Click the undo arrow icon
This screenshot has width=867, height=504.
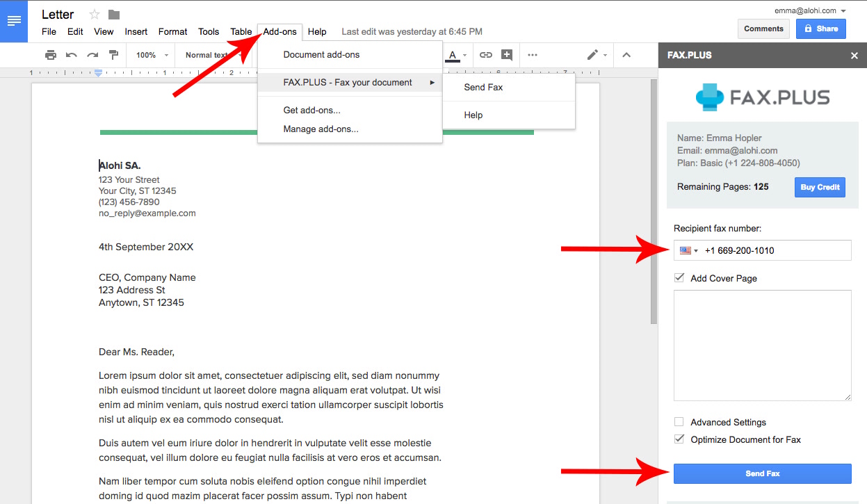click(x=71, y=55)
